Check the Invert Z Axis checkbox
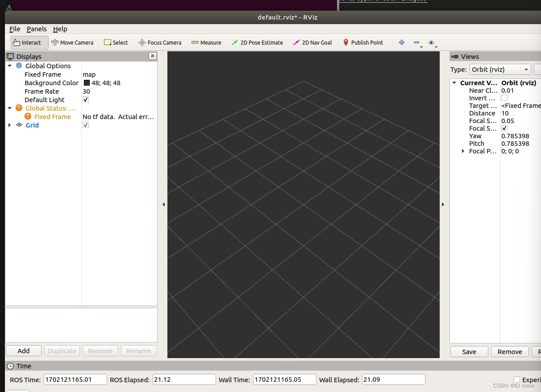This screenshot has width=541, height=392. (504, 98)
